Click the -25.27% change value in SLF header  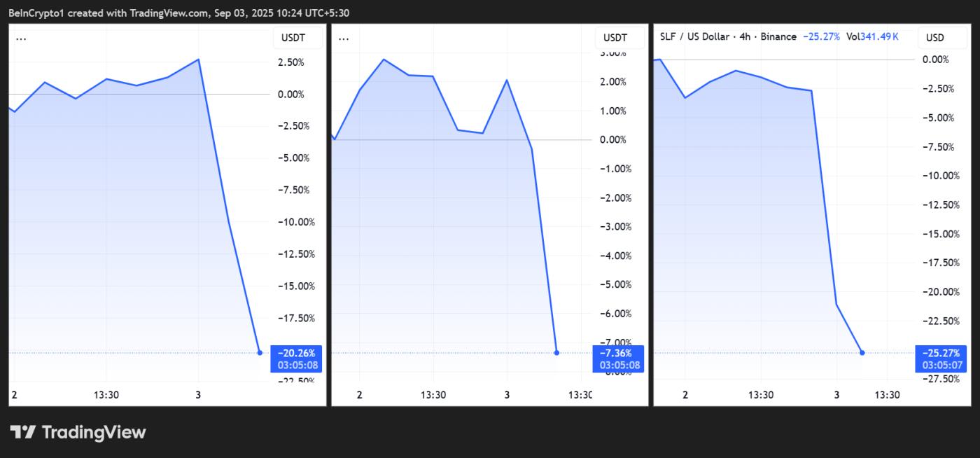pyautogui.click(x=821, y=36)
